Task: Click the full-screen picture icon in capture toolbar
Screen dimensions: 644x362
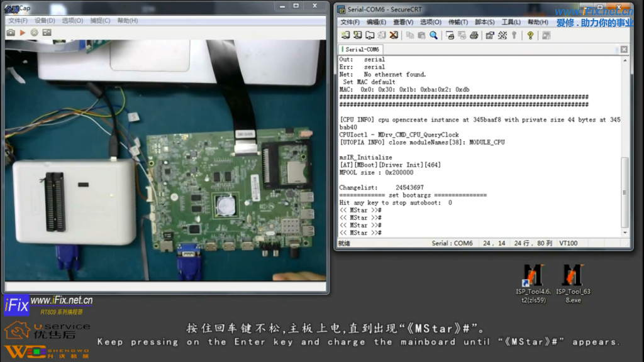Action: (47, 32)
